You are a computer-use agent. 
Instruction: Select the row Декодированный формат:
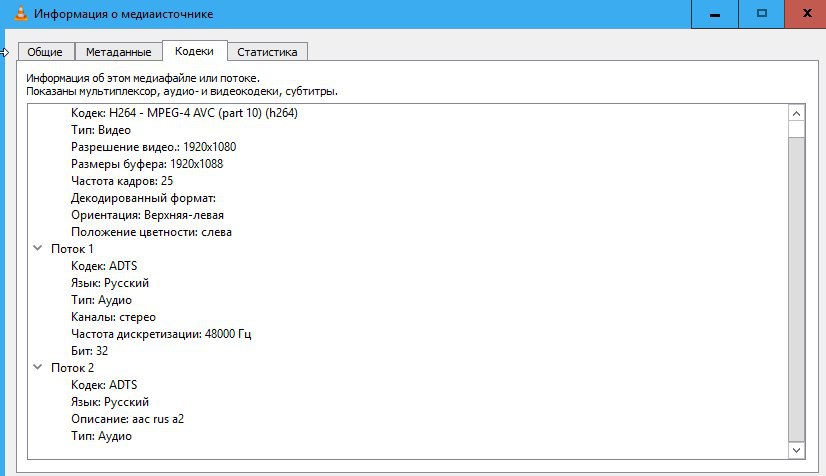coord(143,198)
